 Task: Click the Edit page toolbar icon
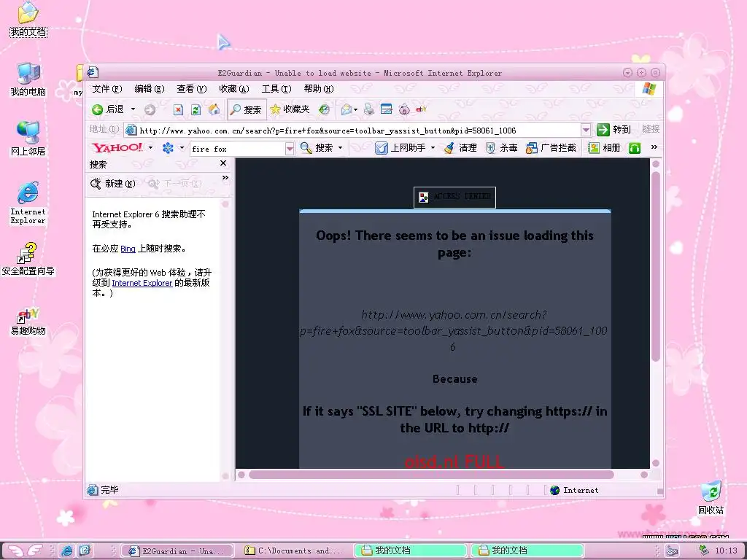pos(387,109)
